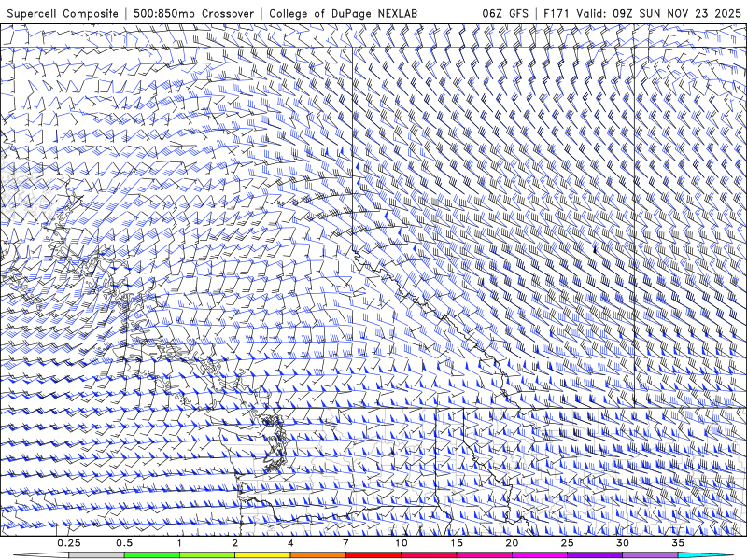Click the legend value 7
Viewport: 747px width, 560px height.
click(345, 543)
